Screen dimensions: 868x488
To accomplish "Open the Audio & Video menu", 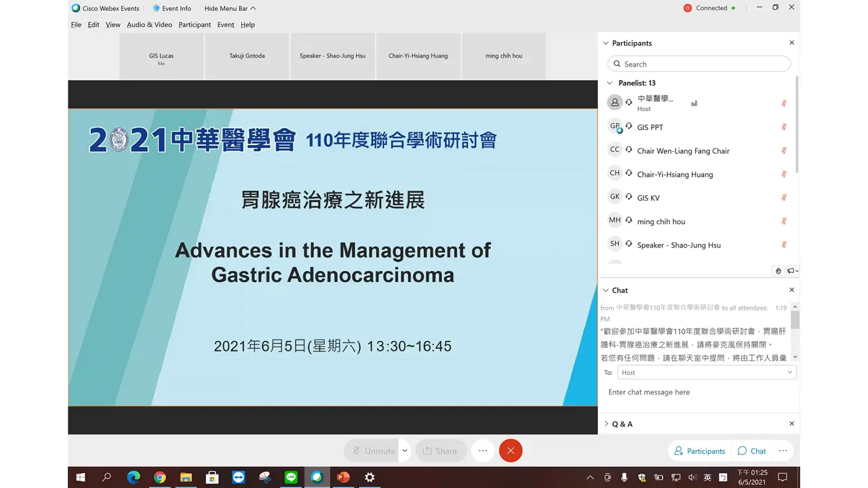I will click(149, 24).
